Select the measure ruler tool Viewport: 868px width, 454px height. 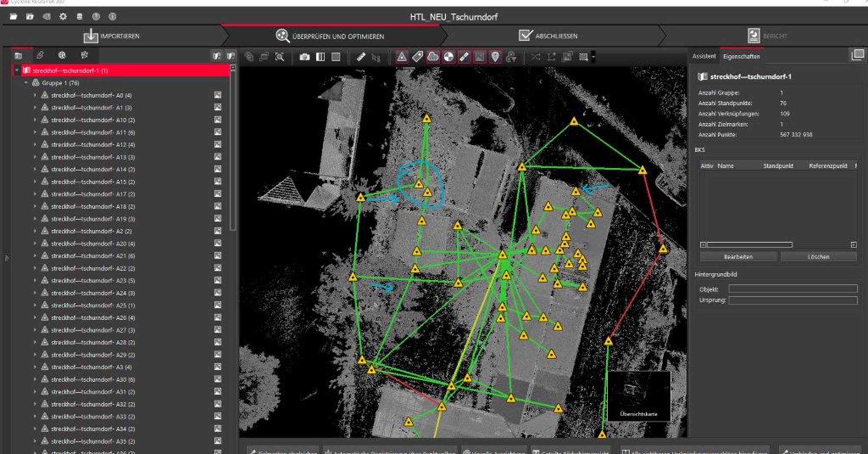pyautogui.click(x=361, y=57)
